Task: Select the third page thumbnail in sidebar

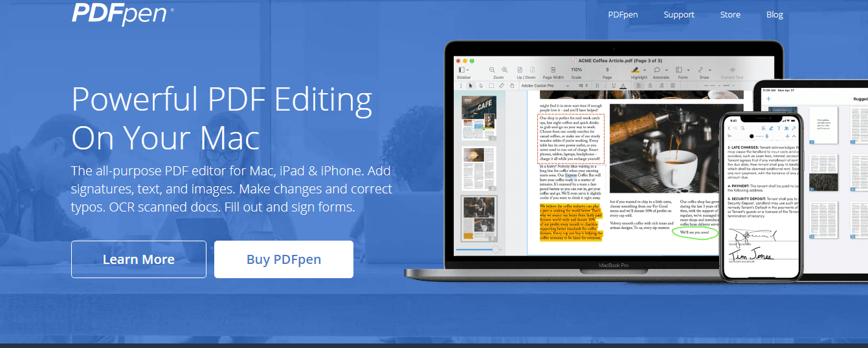Action: click(x=479, y=218)
